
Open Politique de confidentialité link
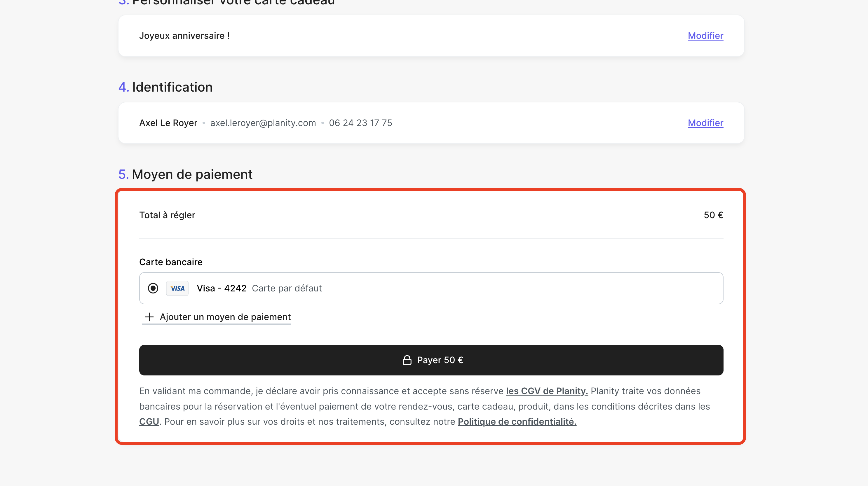coord(517,422)
